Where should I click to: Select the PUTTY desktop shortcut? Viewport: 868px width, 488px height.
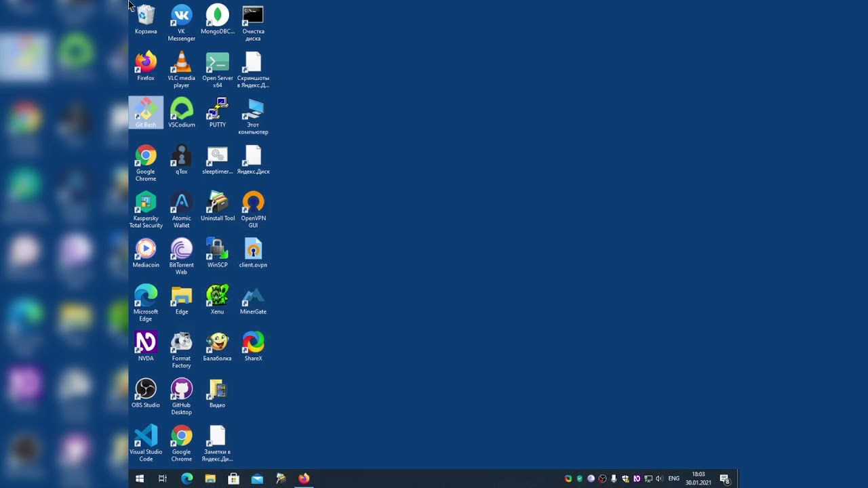tap(217, 113)
